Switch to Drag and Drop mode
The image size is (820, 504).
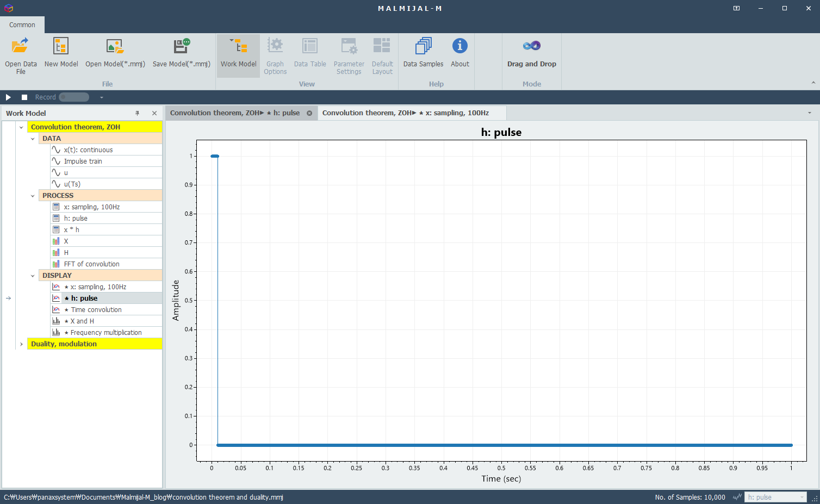[x=531, y=53]
